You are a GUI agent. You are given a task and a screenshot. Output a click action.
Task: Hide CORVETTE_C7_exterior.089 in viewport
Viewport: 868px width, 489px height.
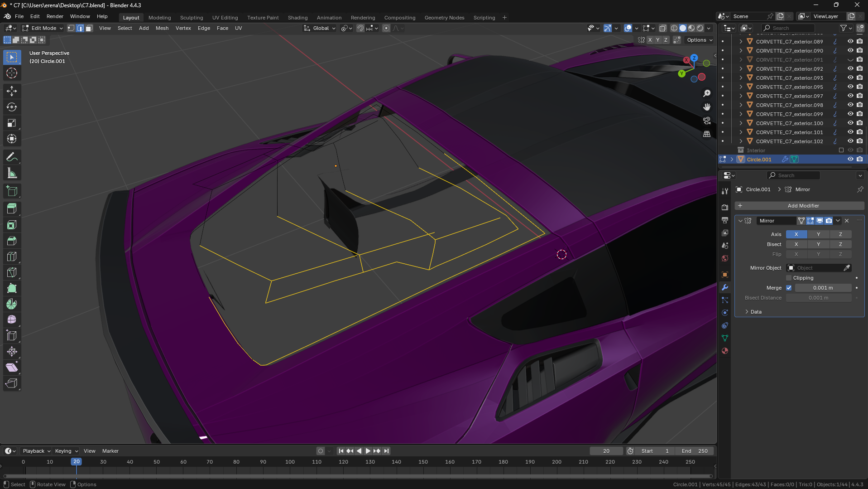point(850,41)
